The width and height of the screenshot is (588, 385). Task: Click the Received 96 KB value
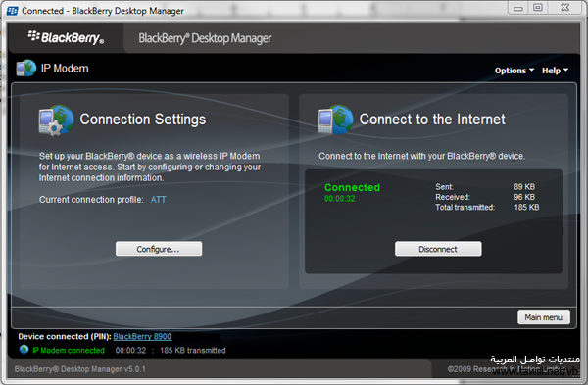(524, 197)
